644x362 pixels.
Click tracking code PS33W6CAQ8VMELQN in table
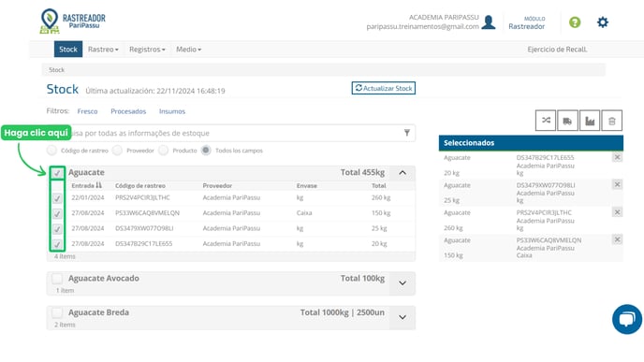[148, 213]
